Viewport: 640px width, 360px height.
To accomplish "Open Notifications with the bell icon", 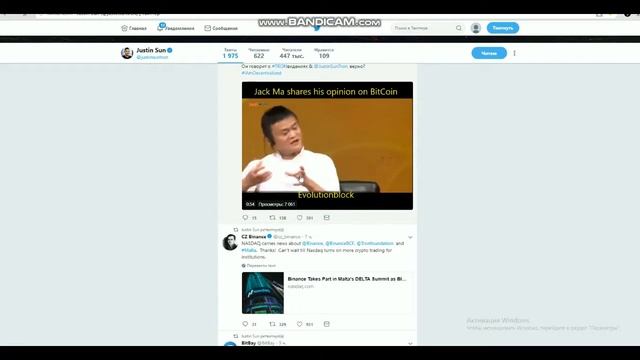I will 176,28.
